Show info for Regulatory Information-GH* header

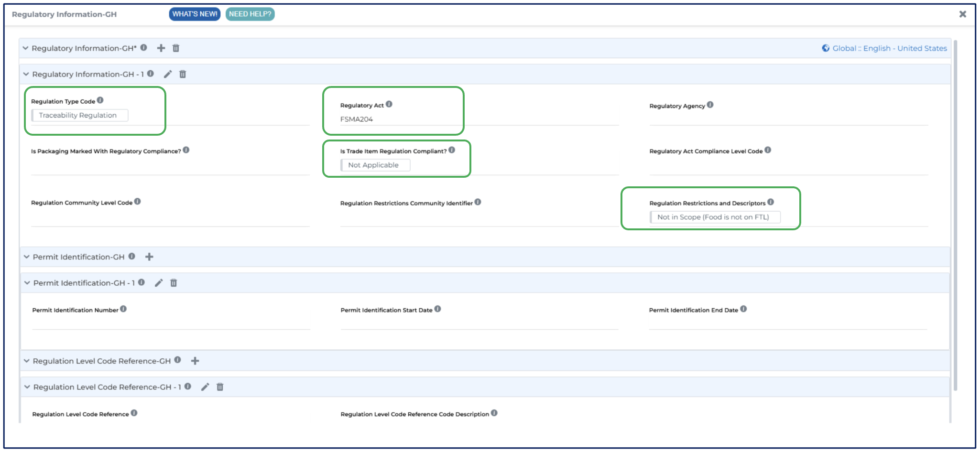coord(143,47)
